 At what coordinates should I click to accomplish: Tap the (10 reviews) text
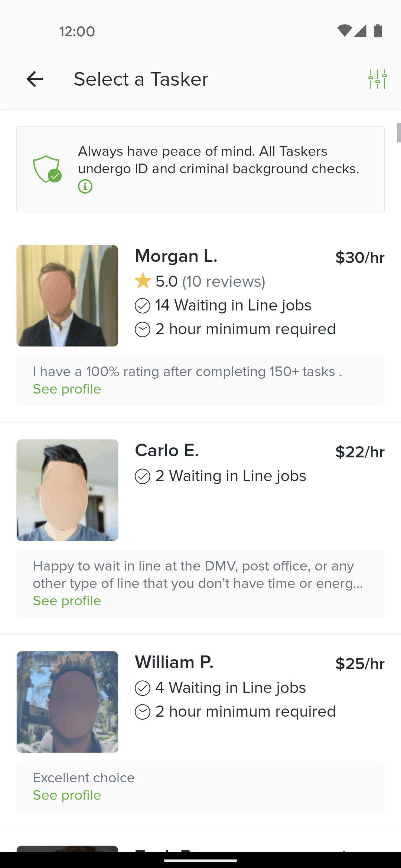[x=224, y=282]
